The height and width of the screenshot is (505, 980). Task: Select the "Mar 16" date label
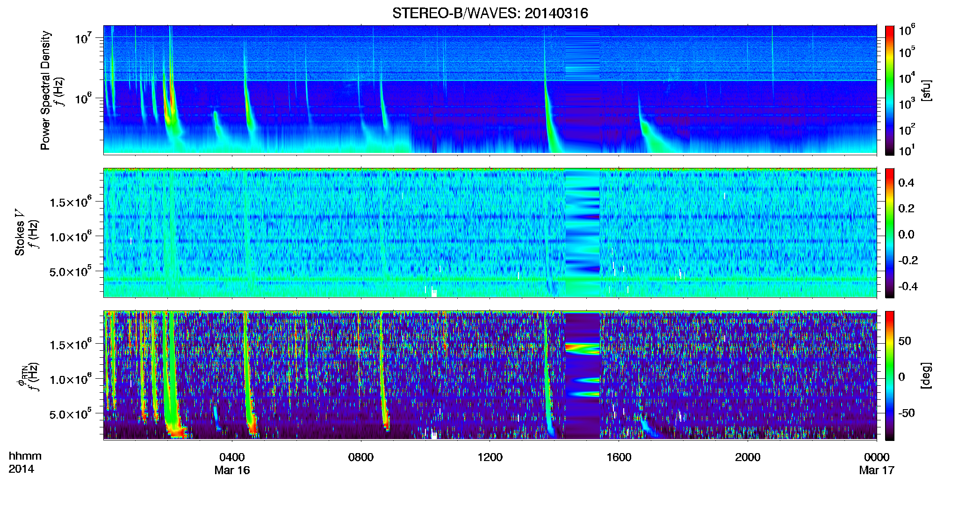point(232,470)
